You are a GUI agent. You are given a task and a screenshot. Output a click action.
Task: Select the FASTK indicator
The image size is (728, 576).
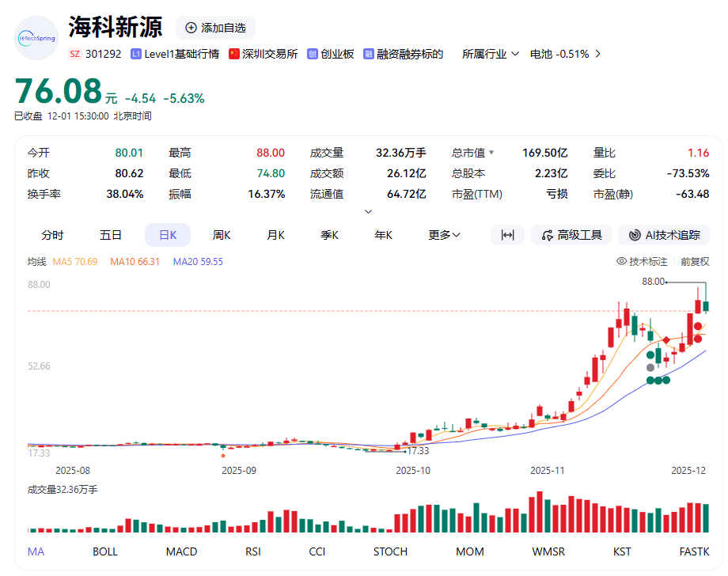point(694,551)
